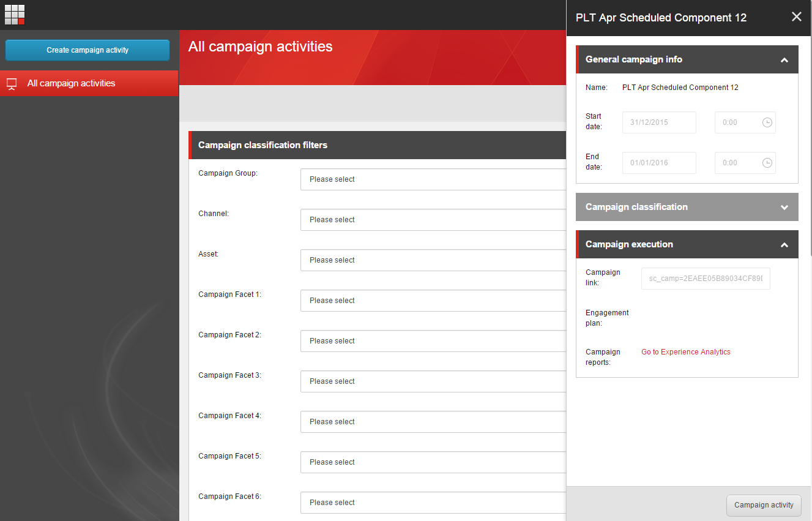The image size is (812, 521).
Task: Open the Asset dropdown
Action: click(x=433, y=260)
